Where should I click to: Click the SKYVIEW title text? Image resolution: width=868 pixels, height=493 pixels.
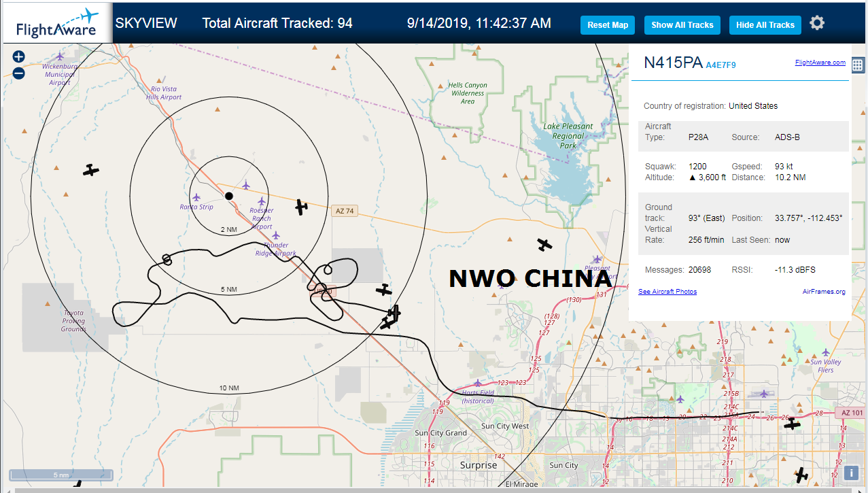[x=146, y=23]
